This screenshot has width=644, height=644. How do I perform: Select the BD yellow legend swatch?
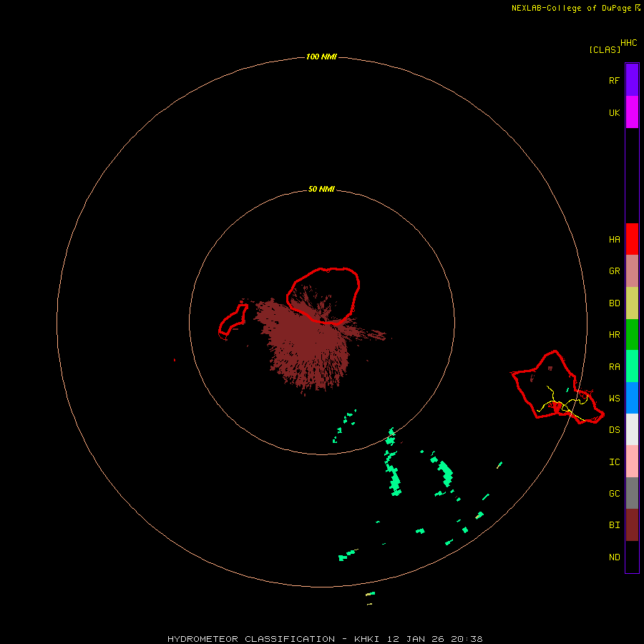(x=632, y=303)
